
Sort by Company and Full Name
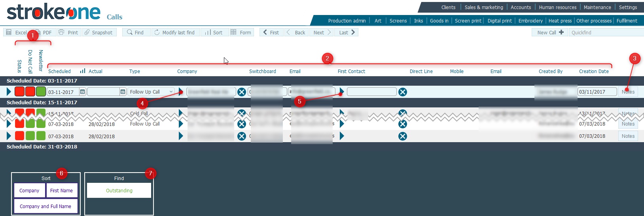(x=45, y=206)
